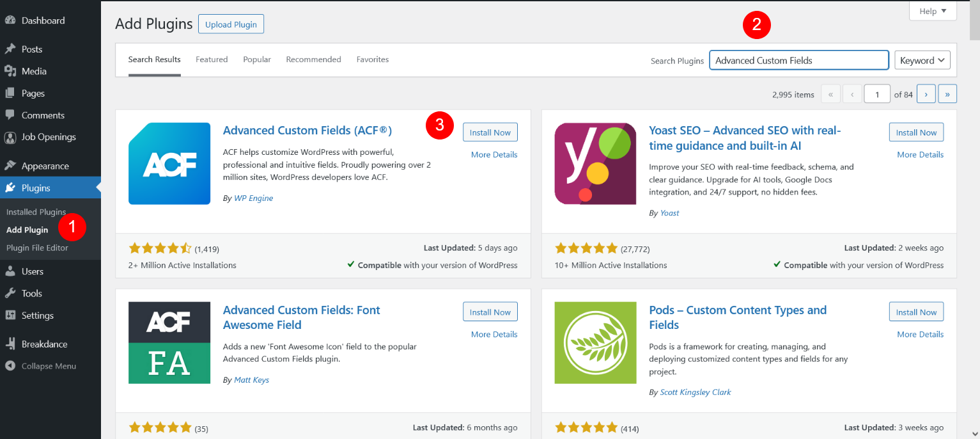Select the Plugins plug icon

pos(10,188)
